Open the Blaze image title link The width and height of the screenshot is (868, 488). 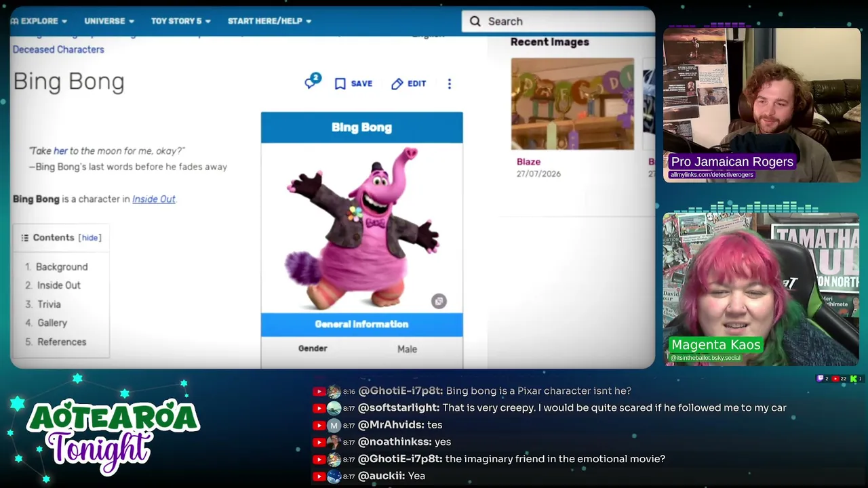click(528, 162)
